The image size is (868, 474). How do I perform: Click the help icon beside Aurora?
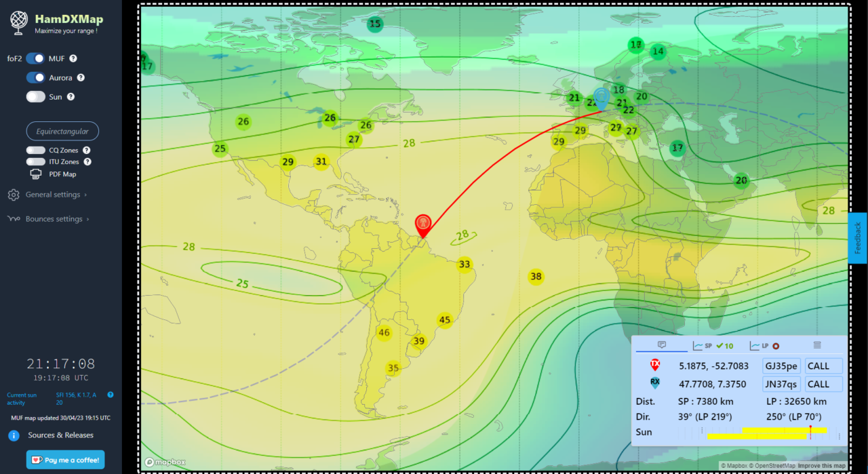click(81, 78)
